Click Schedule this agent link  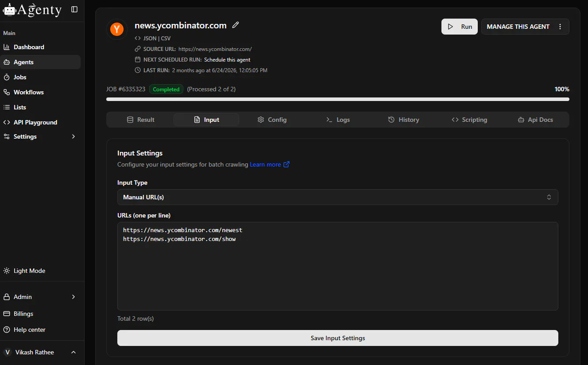click(x=227, y=60)
